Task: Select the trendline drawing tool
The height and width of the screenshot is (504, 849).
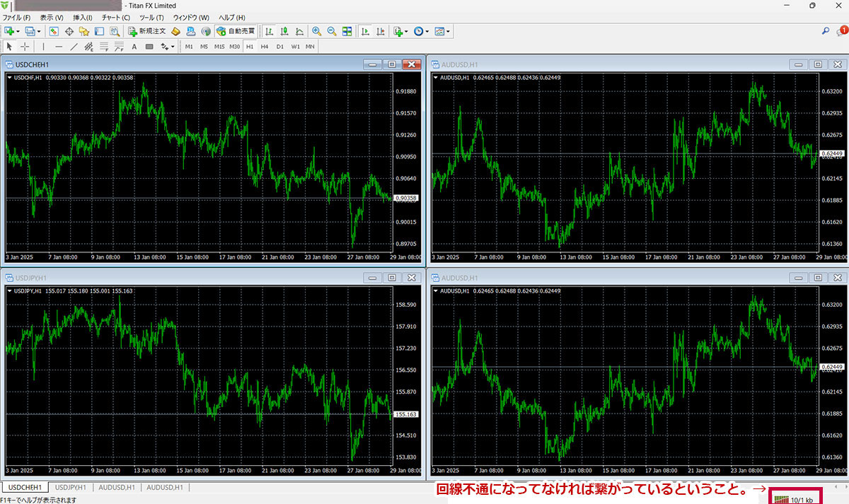Action: 74,47
